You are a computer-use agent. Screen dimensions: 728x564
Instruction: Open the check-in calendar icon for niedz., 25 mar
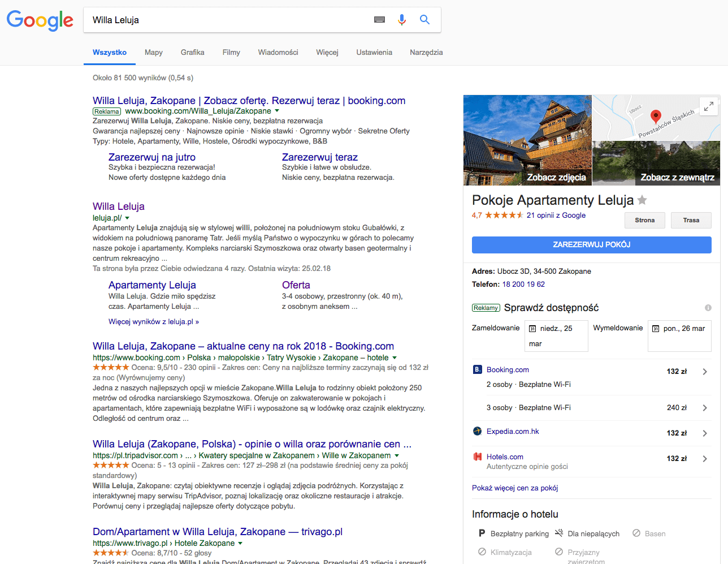tap(532, 329)
